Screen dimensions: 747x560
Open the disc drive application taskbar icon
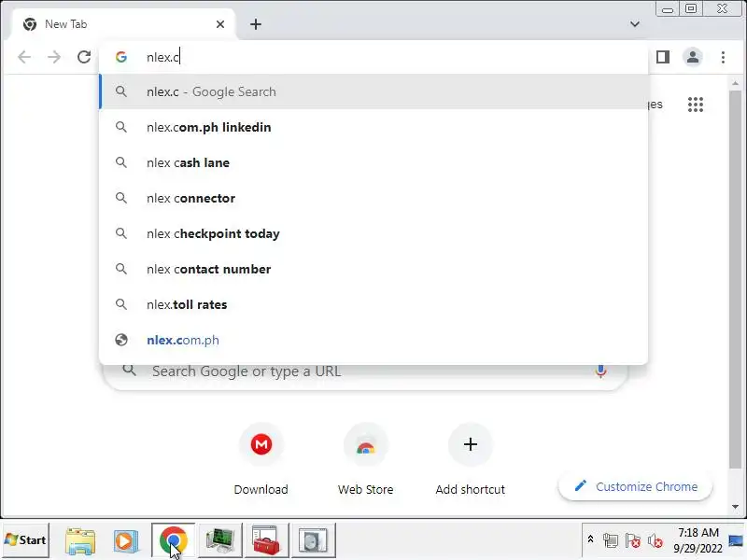pyautogui.click(x=313, y=540)
